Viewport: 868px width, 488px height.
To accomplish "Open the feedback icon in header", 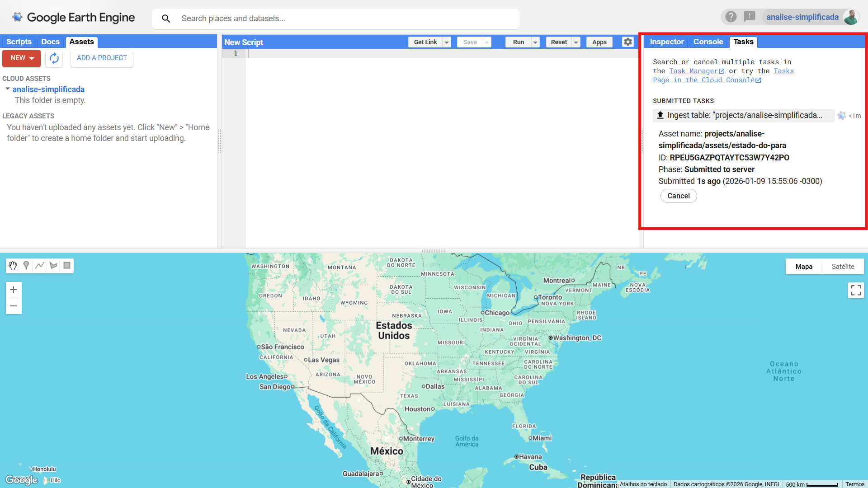I will (750, 17).
